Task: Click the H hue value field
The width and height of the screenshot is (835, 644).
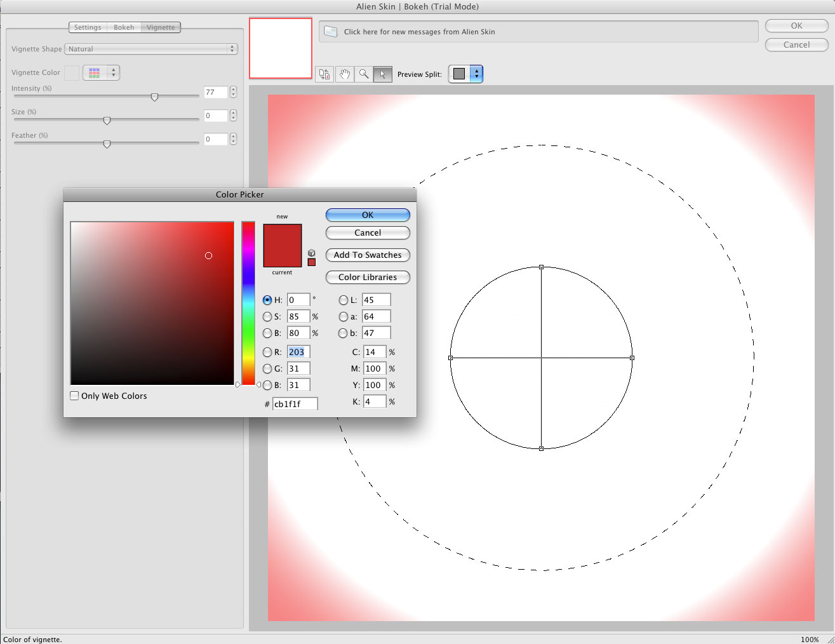Action: [298, 300]
